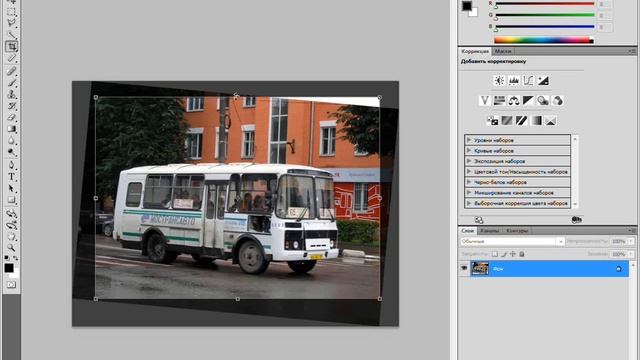
Task: Add an Exposure adjustment
Action: tap(543, 80)
